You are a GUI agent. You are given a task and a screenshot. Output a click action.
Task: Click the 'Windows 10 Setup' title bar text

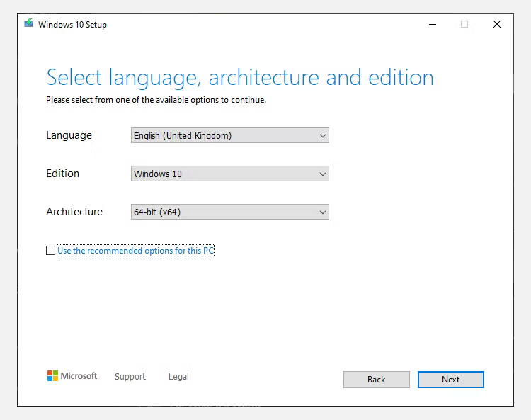(x=72, y=25)
